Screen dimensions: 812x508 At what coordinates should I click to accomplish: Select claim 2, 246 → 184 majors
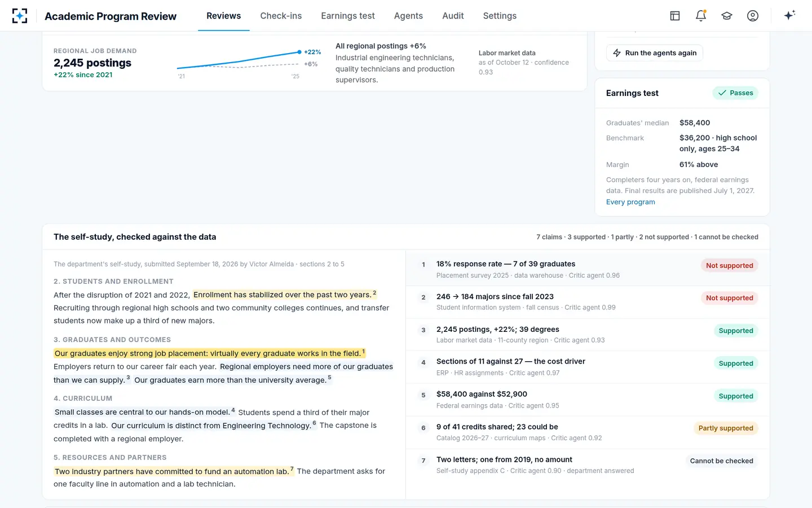[x=588, y=302]
